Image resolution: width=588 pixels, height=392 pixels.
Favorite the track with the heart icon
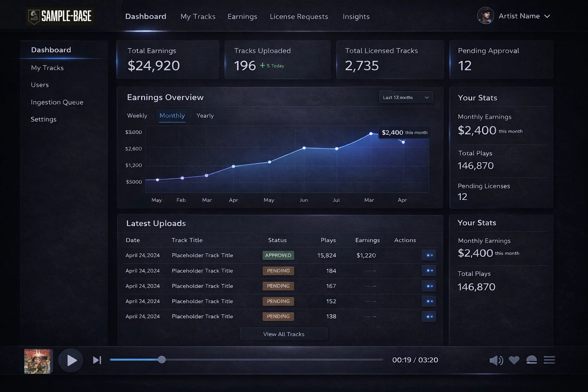514,360
